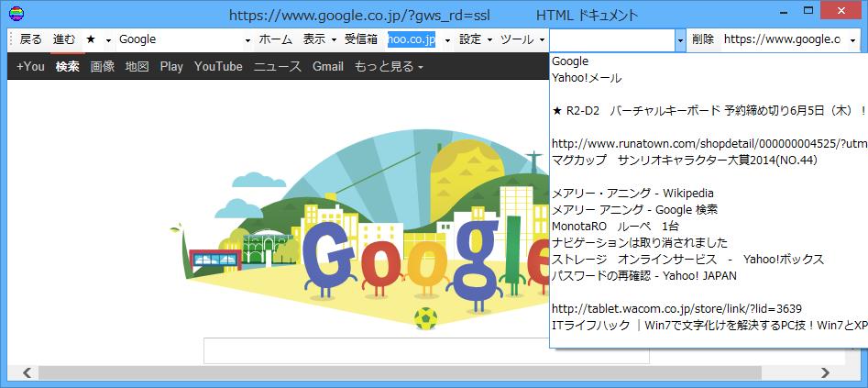Expand the hoo.co.jp field dropdown arrow
This screenshot has height=388, width=868.
pos(447,40)
